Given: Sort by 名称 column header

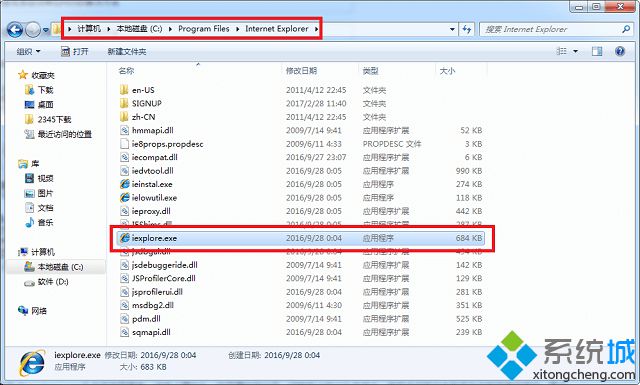Looking at the screenshot, I should point(126,71).
